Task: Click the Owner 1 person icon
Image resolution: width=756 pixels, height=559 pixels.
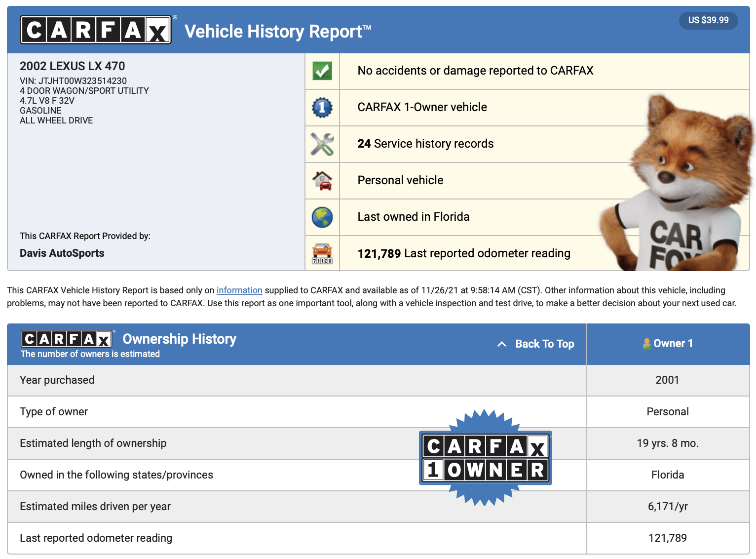Action: 646,344
